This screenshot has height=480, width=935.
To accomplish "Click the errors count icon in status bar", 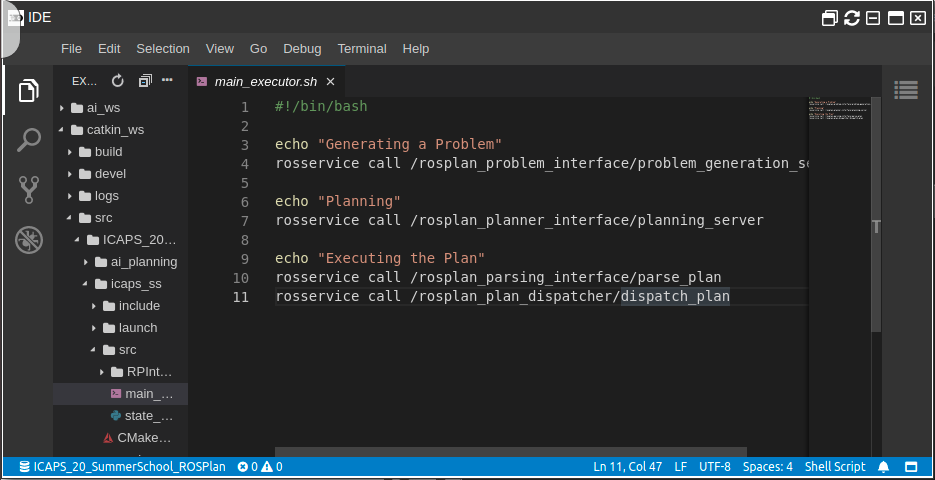I will (243, 466).
